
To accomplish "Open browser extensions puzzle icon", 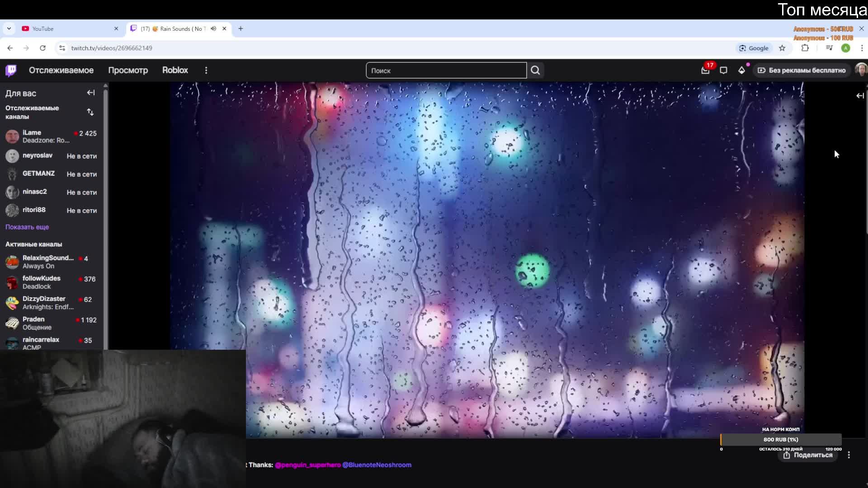I will click(x=805, y=48).
